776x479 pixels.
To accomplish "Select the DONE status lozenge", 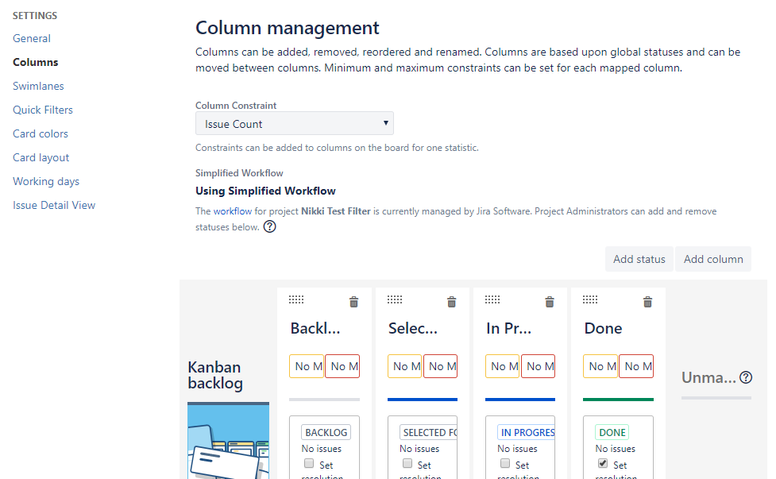I will tap(612, 432).
